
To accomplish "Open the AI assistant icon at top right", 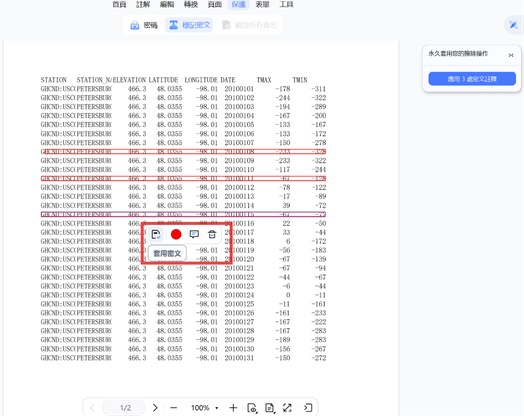I will tap(513, 24).
